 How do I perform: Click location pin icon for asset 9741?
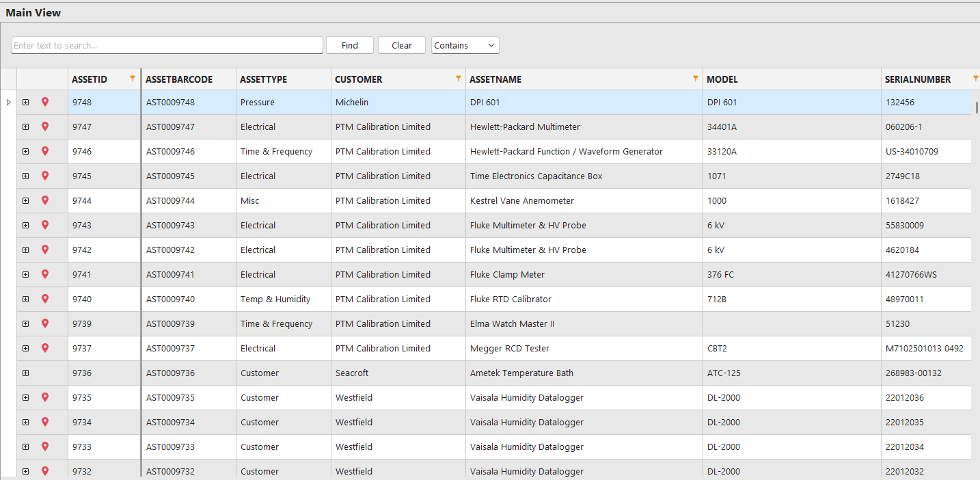coord(45,274)
